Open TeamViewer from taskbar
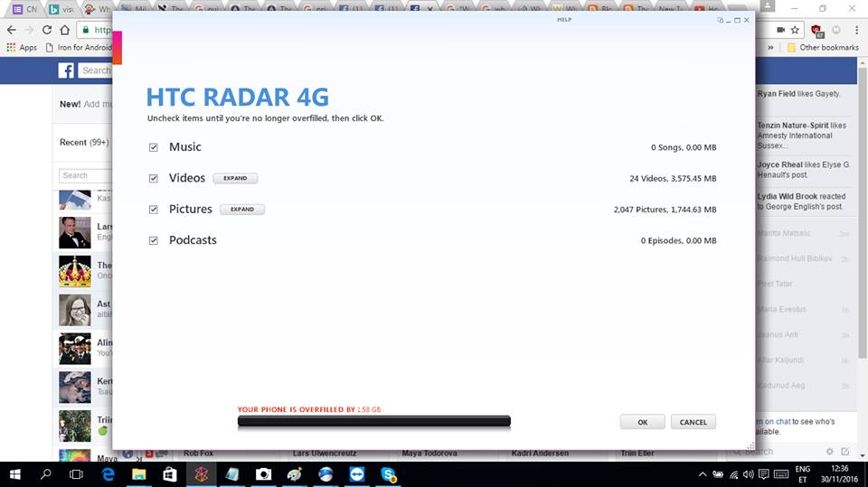This screenshot has width=868, height=487. point(356,474)
